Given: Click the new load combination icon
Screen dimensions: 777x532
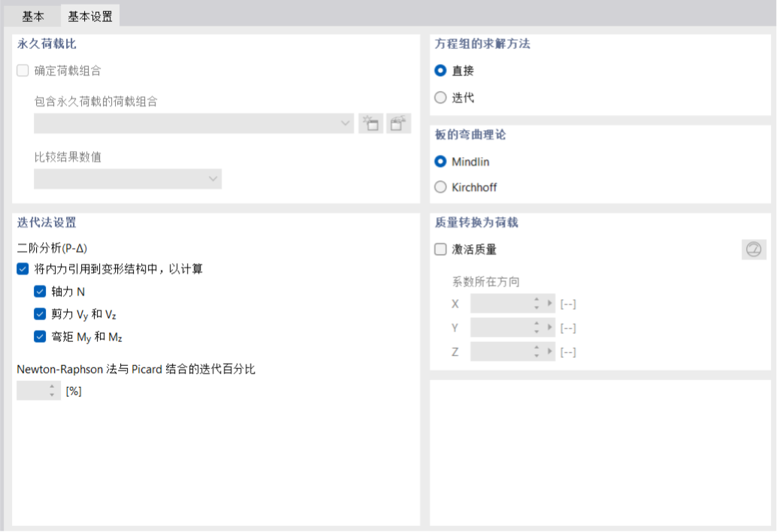Looking at the screenshot, I should (370, 123).
